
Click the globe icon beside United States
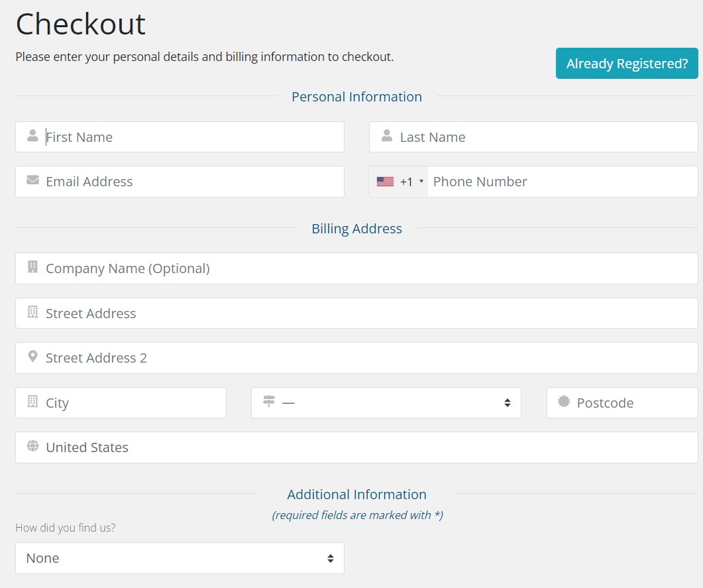(x=32, y=446)
